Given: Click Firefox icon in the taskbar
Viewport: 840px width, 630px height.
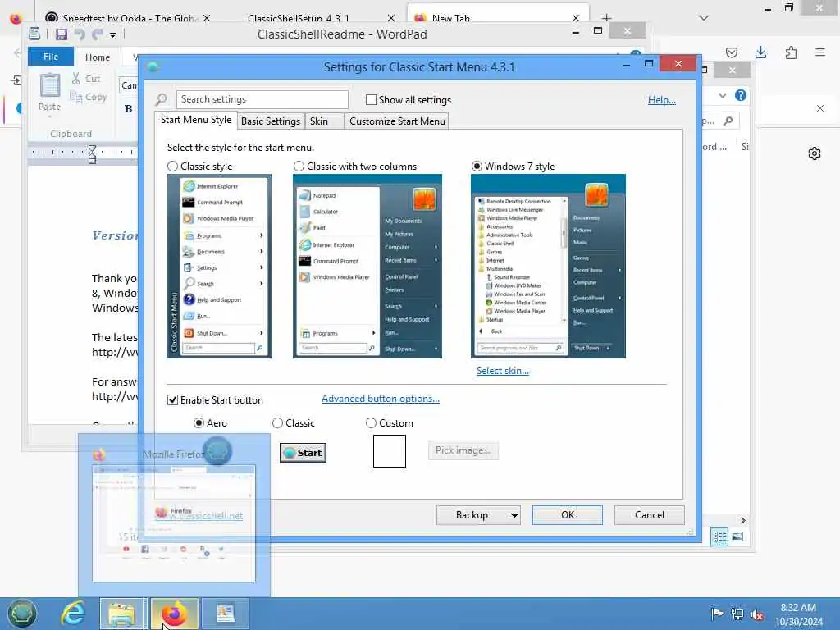Looking at the screenshot, I should (x=174, y=614).
